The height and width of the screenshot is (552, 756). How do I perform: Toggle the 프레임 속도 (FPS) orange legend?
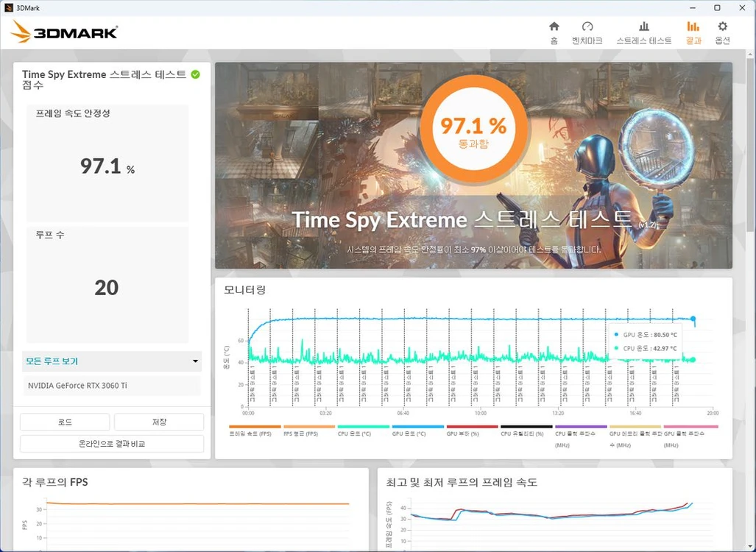(x=255, y=431)
